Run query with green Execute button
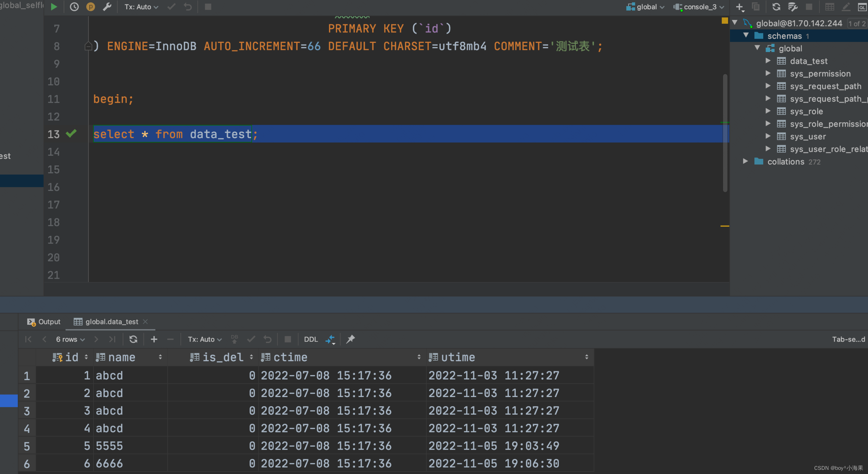868x474 pixels. (54, 7)
